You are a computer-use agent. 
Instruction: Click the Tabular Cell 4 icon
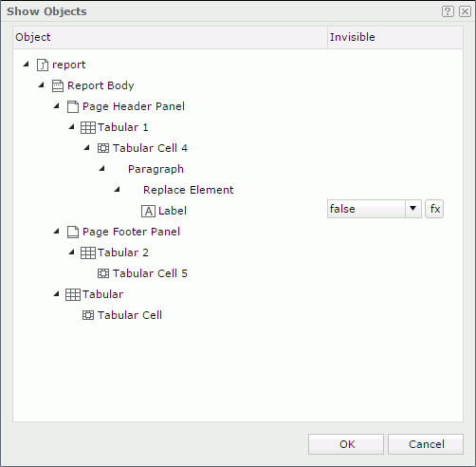103,148
